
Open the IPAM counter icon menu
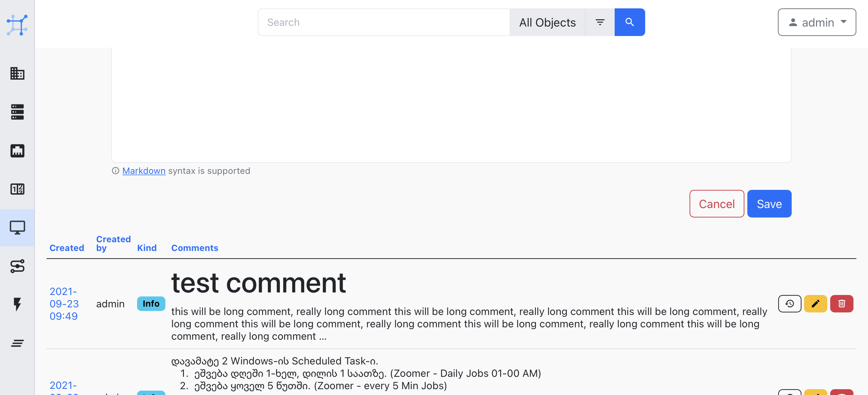click(17, 189)
